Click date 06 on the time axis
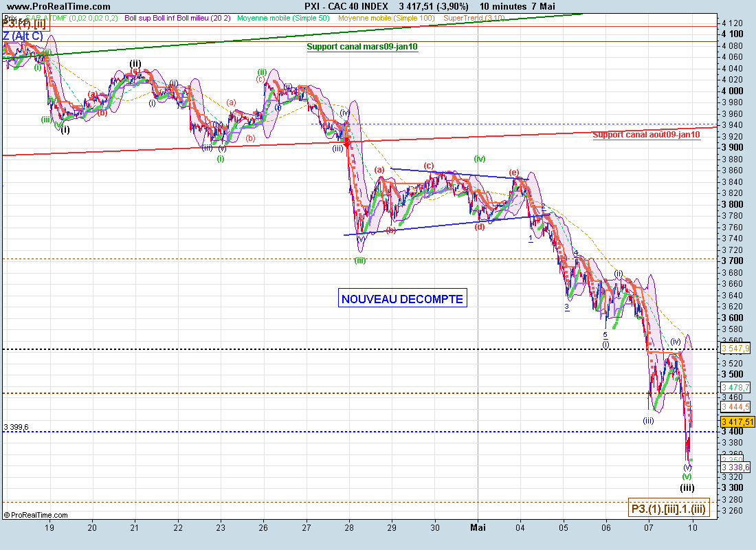Image resolution: width=756 pixels, height=550 pixels. (606, 528)
